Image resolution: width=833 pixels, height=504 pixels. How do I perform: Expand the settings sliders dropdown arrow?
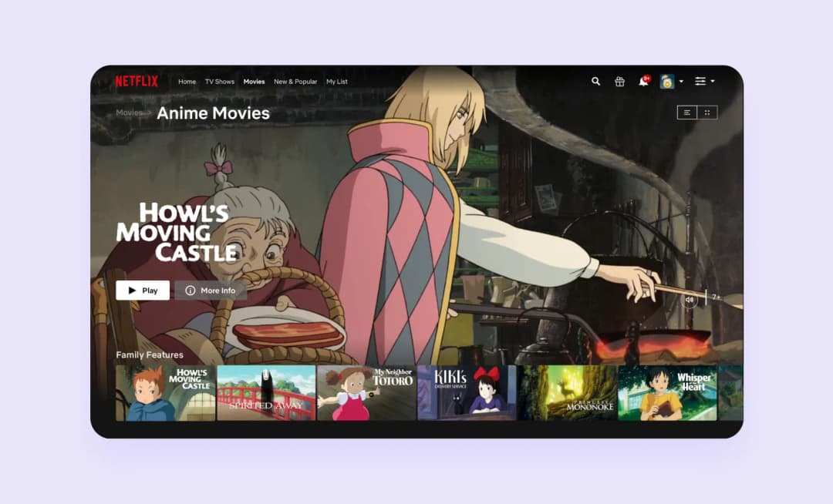click(713, 81)
